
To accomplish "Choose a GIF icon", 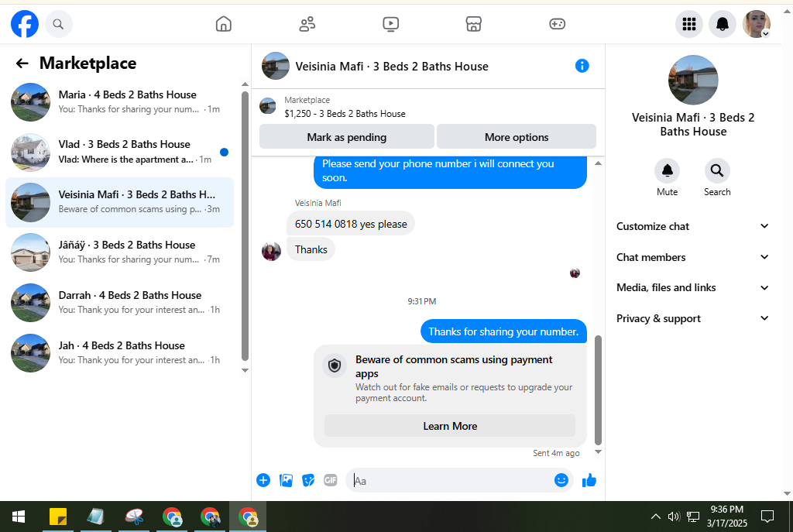I will (x=330, y=480).
